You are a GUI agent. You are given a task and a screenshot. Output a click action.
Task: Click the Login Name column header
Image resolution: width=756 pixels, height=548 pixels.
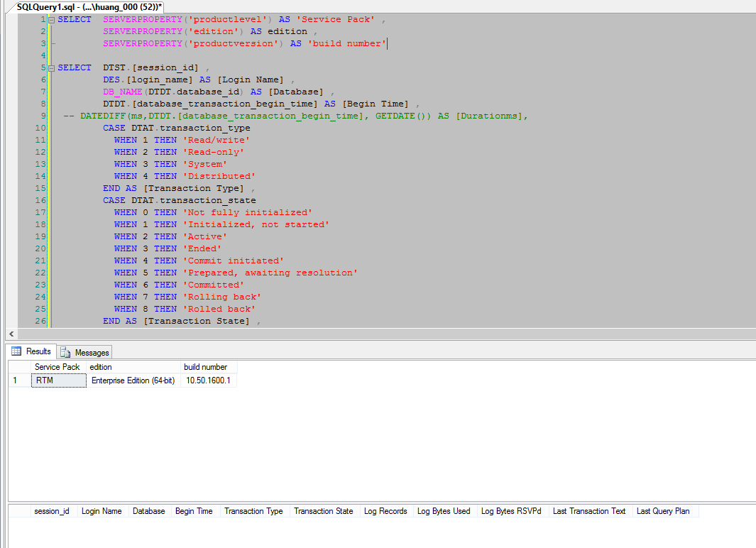point(102,511)
